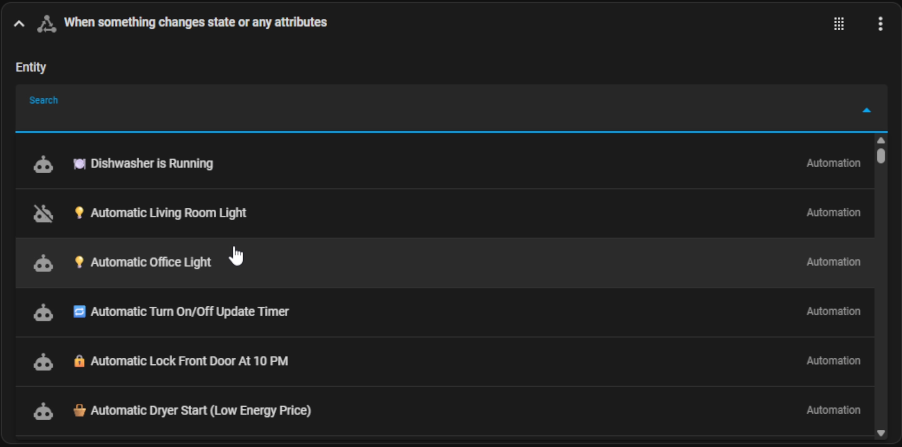This screenshot has height=447, width=902.
Task: Click disabled robot icon for Living Room Light
Action: [43, 213]
